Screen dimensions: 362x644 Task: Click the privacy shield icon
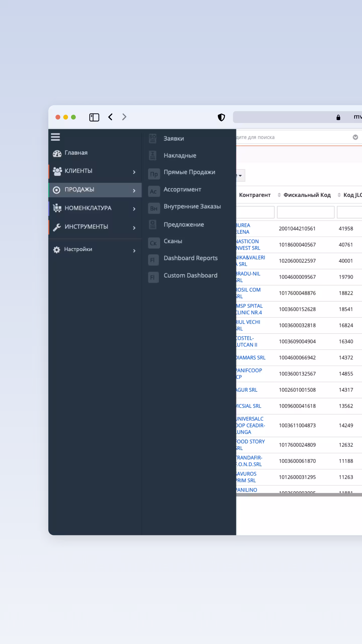(x=221, y=117)
